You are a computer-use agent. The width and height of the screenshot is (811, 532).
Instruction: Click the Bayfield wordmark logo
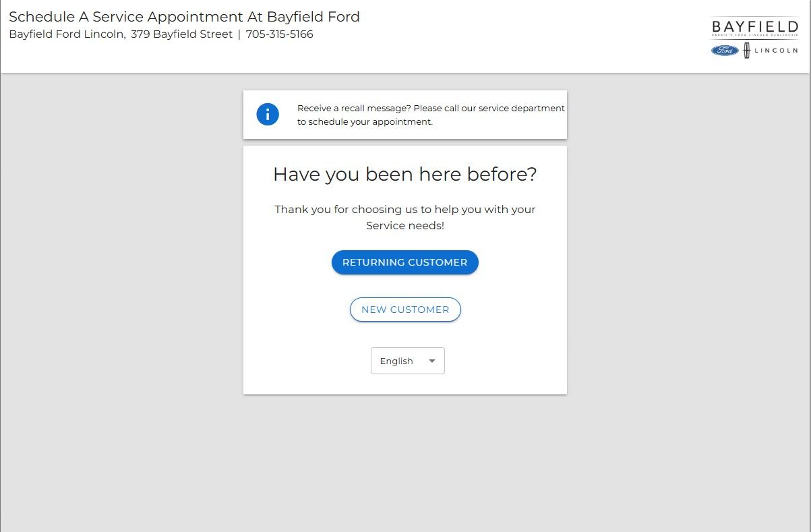click(755, 27)
